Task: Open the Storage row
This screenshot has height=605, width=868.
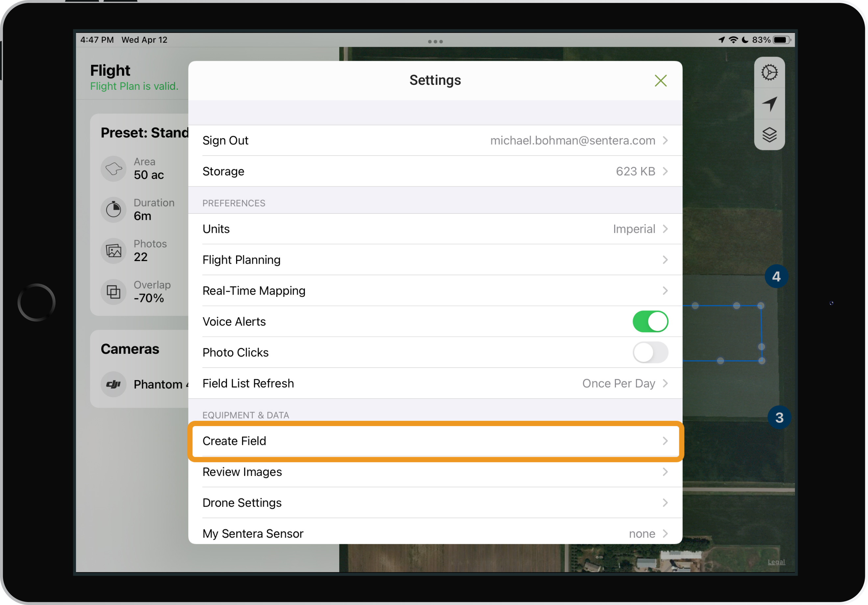Action: pyautogui.click(x=435, y=171)
